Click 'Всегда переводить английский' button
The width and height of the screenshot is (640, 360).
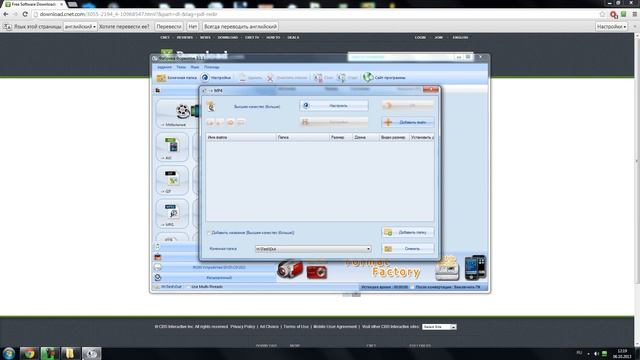[x=240, y=27]
